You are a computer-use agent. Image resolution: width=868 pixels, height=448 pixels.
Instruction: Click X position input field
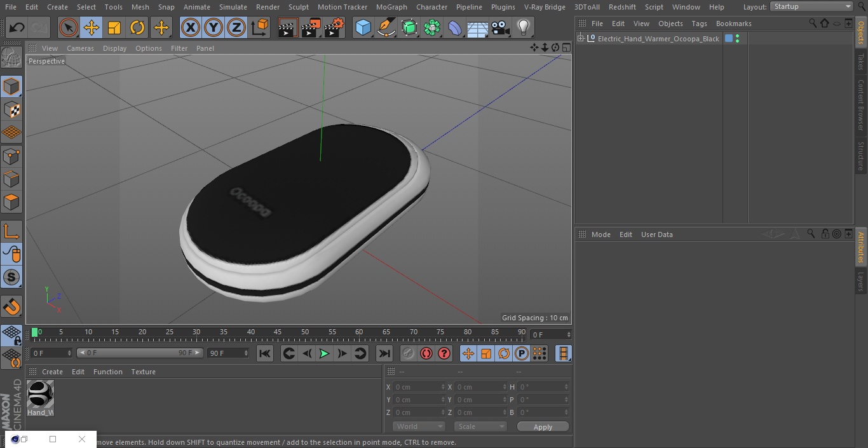click(x=418, y=387)
